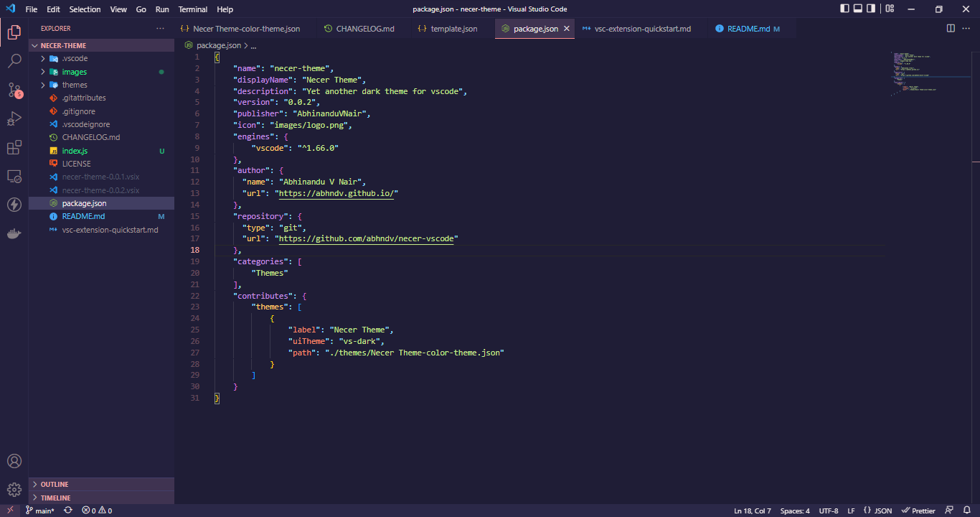This screenshot has width=980, height=517.
Task: Open https://abhndv.github.io/ link in editor
Action: [338, 193]
